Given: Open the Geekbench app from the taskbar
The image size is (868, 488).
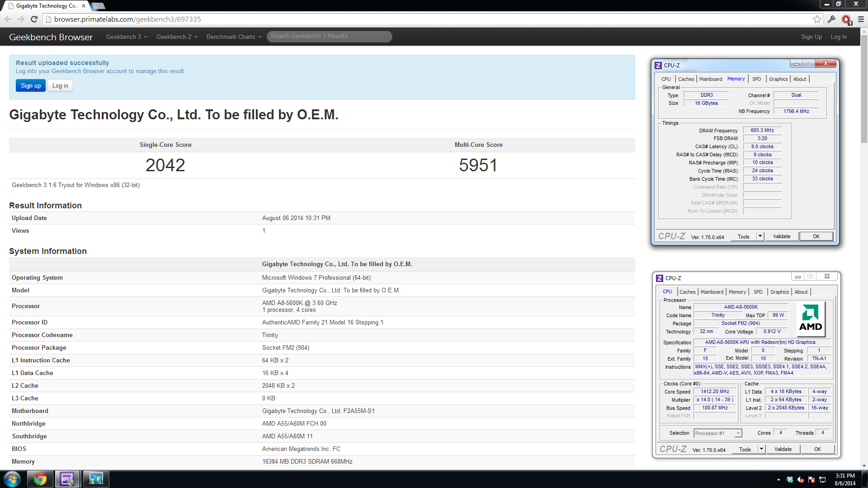Looking at the screenshot, I should point(96,479).
